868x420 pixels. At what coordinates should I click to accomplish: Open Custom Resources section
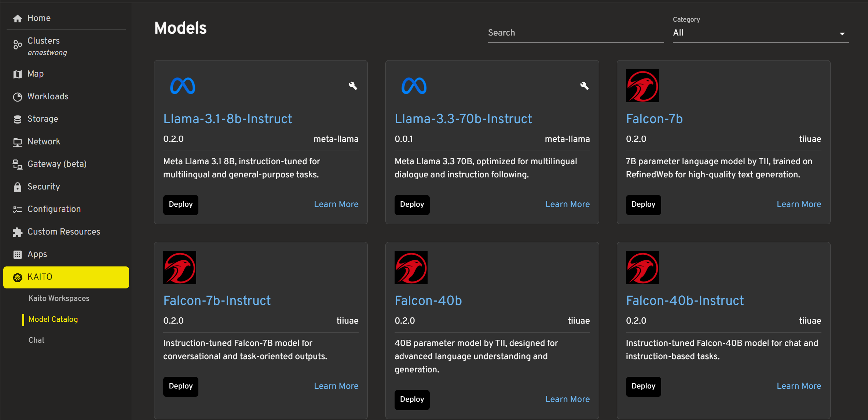click(x=66, y=232)
